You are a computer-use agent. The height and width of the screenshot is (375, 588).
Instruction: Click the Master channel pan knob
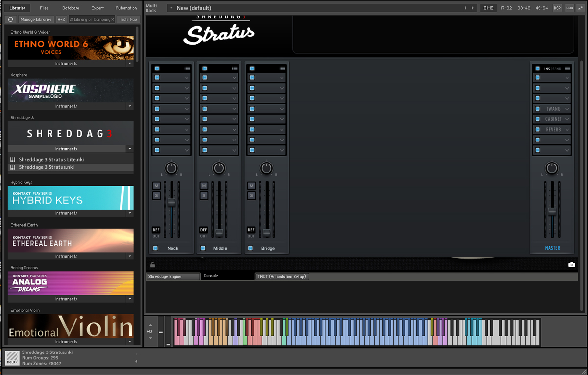(552, 168)
